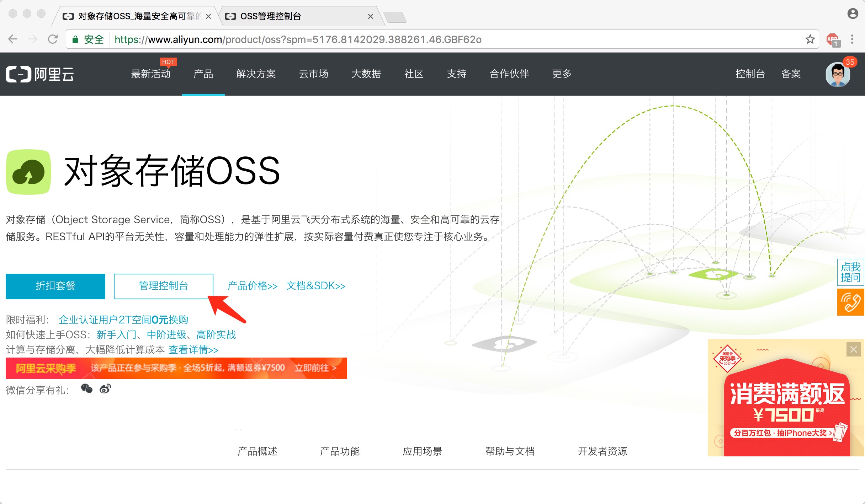This screenshot has width=865, height=504.
Task: Click the orange phone support icon
Action: 850,302
